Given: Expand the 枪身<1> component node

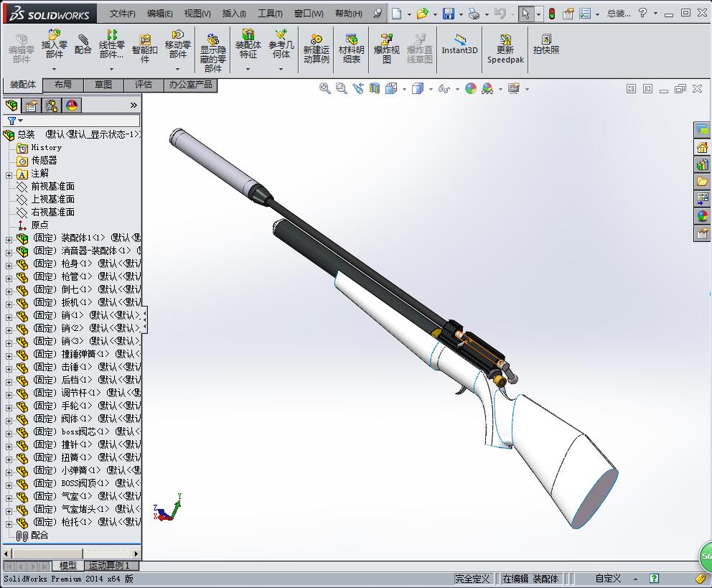Looking at the screenshot, I should click(x=9, y=265).
